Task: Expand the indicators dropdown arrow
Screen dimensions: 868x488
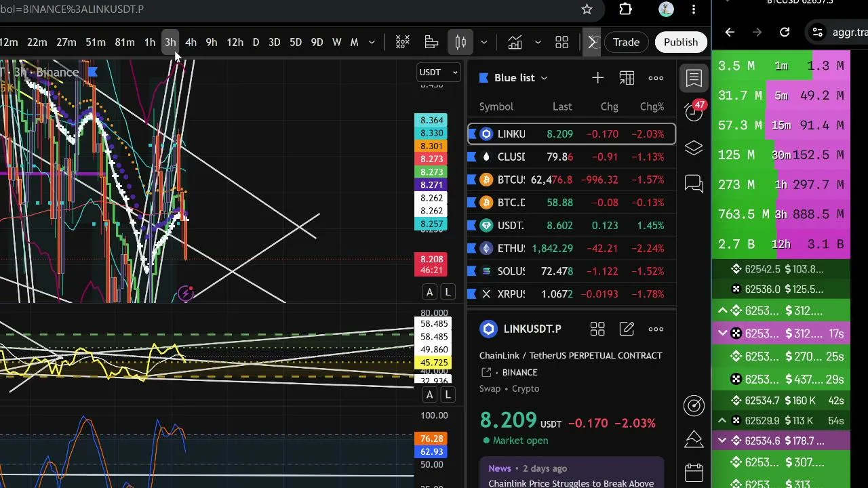Action: click(538, 42)
